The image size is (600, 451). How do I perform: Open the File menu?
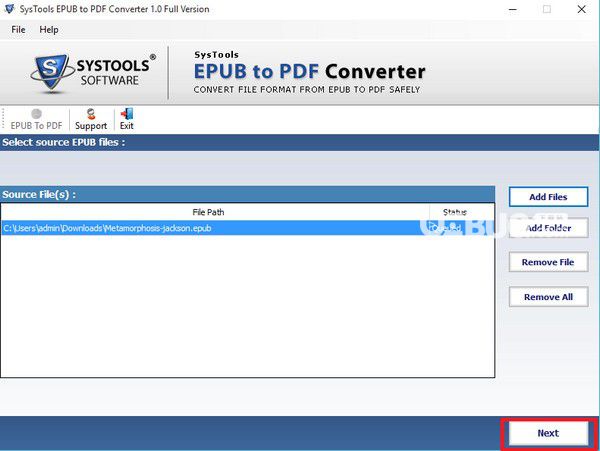pos(18,29)
